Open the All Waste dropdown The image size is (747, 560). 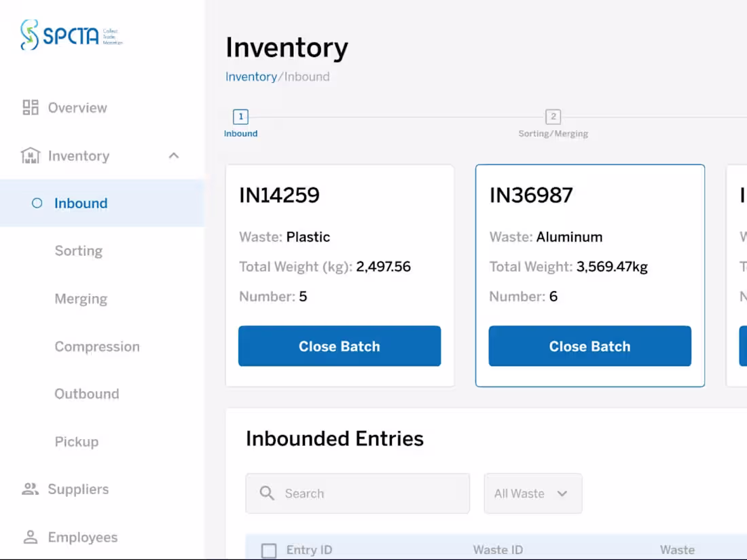pos(533,493)
